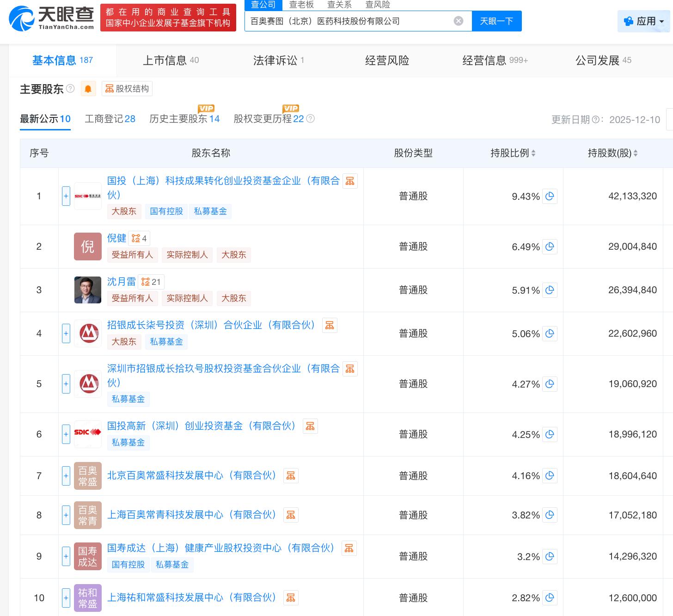The height and width of the screenshot is (616, 673).
Task: Open shareholder link 上海祐和常盛科技发展中心
Action: click(x=191, y=598)
